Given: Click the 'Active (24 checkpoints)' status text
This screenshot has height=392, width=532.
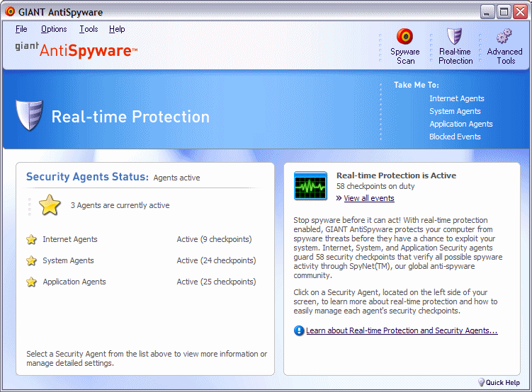Looking at the screenshot, I should (x=216, y=260).
